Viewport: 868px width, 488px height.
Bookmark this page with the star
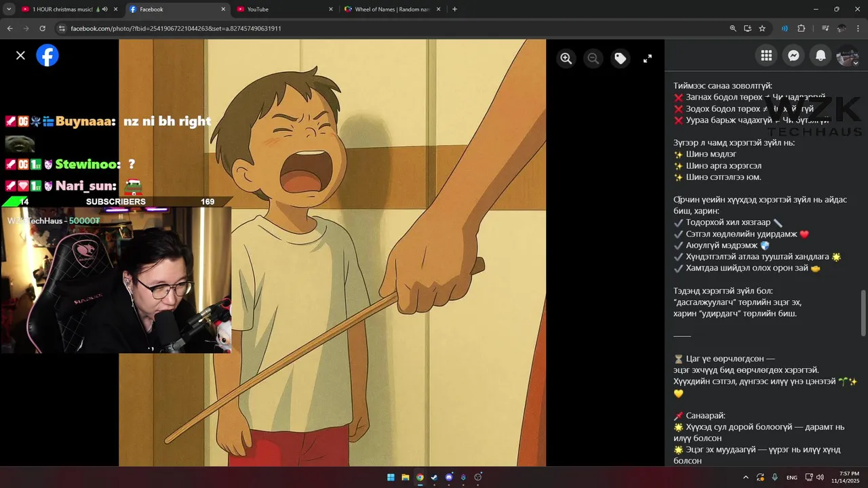[x=762, y=28]
